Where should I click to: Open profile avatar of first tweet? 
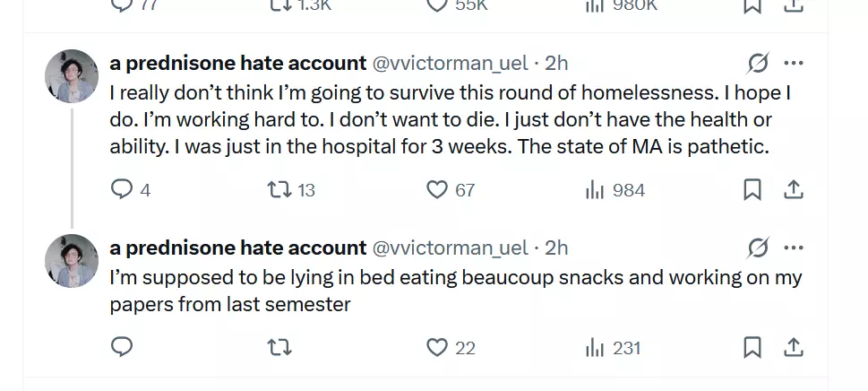coord(72,76)
